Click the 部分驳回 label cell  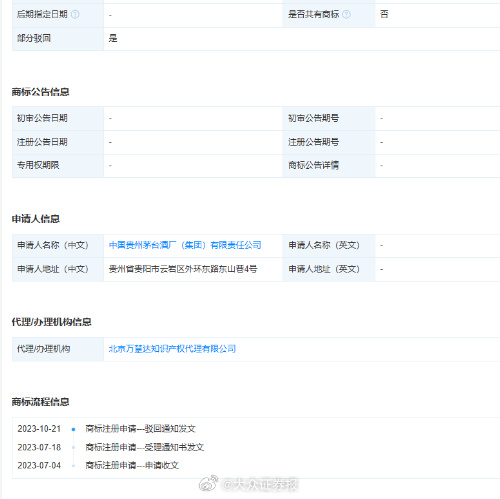coord(58,39)
